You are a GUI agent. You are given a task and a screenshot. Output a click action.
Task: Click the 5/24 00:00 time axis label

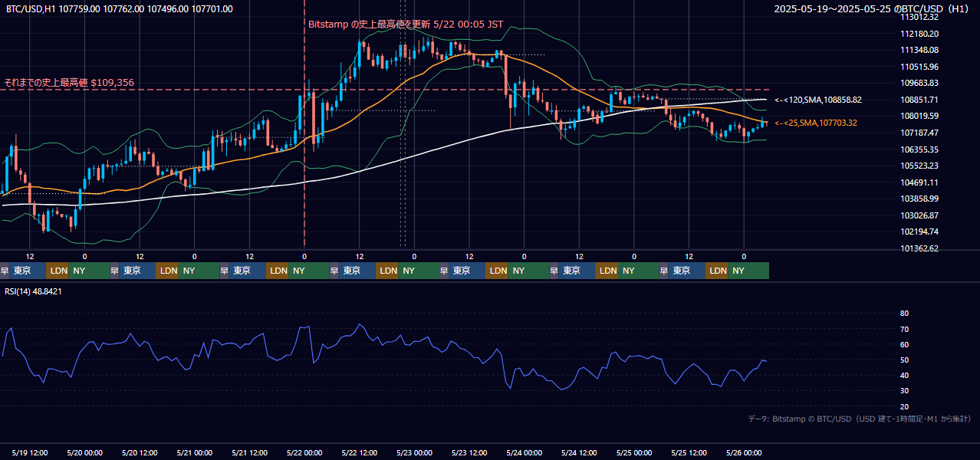524,453
